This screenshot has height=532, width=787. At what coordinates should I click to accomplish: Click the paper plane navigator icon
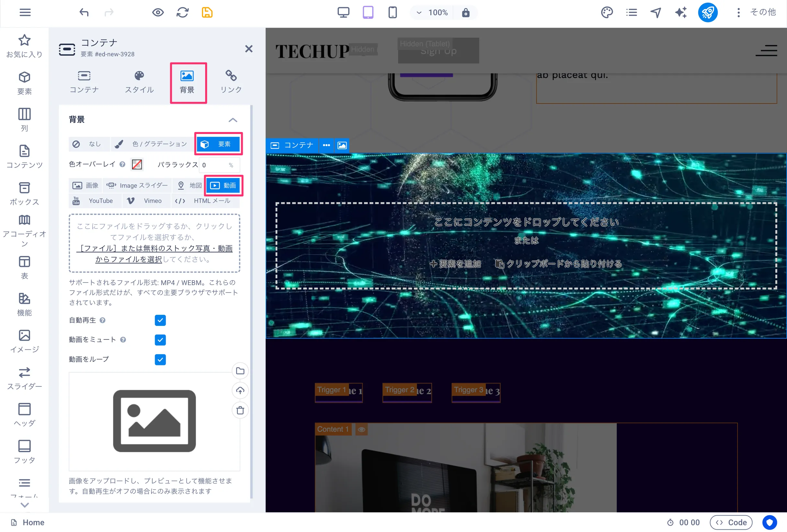(x=656, y=13)
